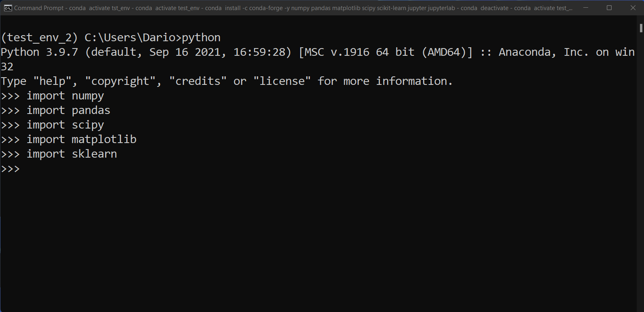The image size is (644, 312).
Task: Click the 'import sklearn' line
Action: click(72, 154)
